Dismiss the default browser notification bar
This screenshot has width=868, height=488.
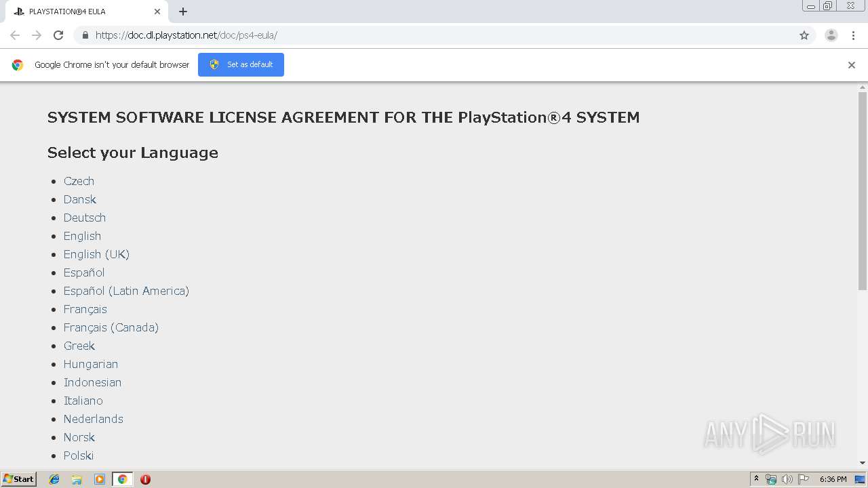(x=852, y=65)
